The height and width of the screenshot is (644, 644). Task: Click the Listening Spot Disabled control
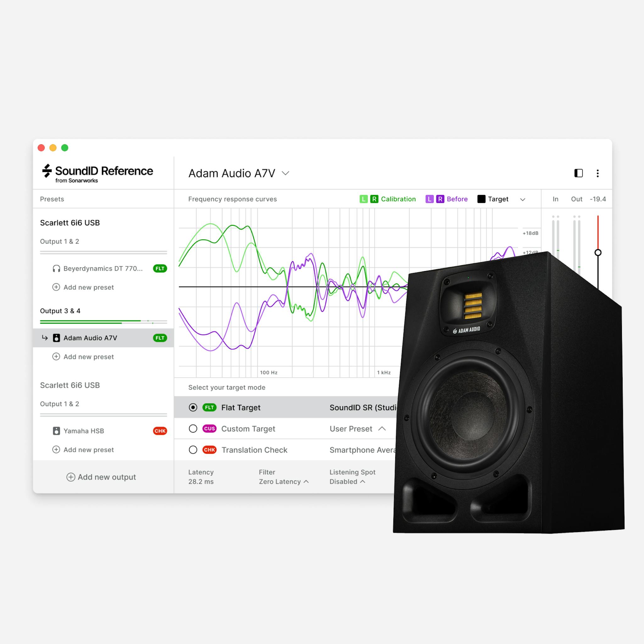click(x=347, y=481)
